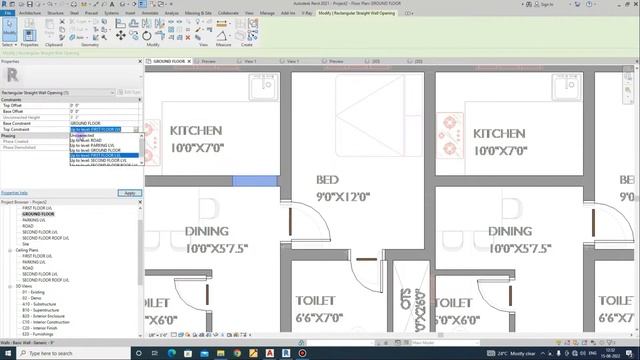This screenshot has width=640, height=360.
Task: Open the Annotate ribbon tab
Action: 150,13
